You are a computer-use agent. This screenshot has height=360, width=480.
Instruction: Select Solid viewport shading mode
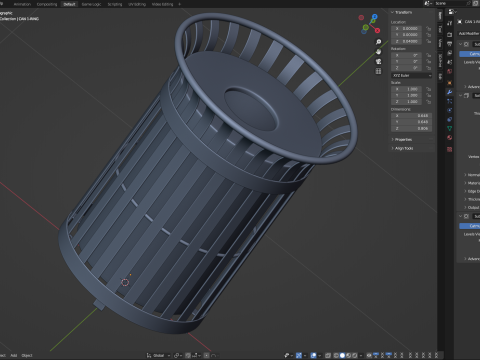coord(342,355)
